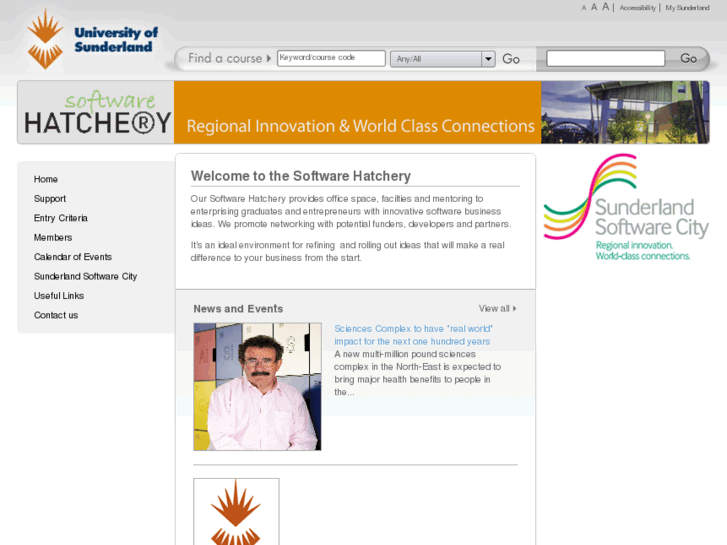This screenshot has height=545, width=727.
Task: Select the medium text size A
Action: pyautogui.click(x=594, y=7)
